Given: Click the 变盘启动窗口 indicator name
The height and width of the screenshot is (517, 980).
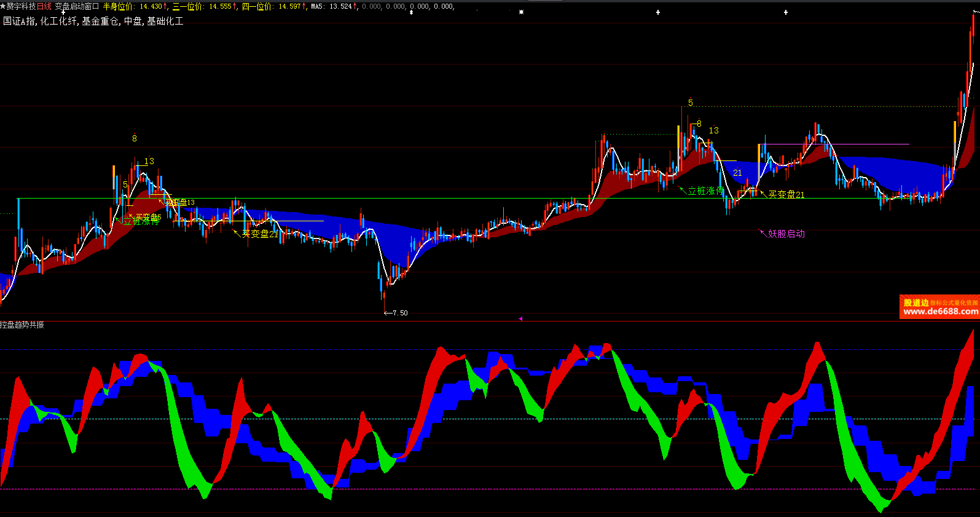Looking at the screenshot, I should (x=77, y=6).
